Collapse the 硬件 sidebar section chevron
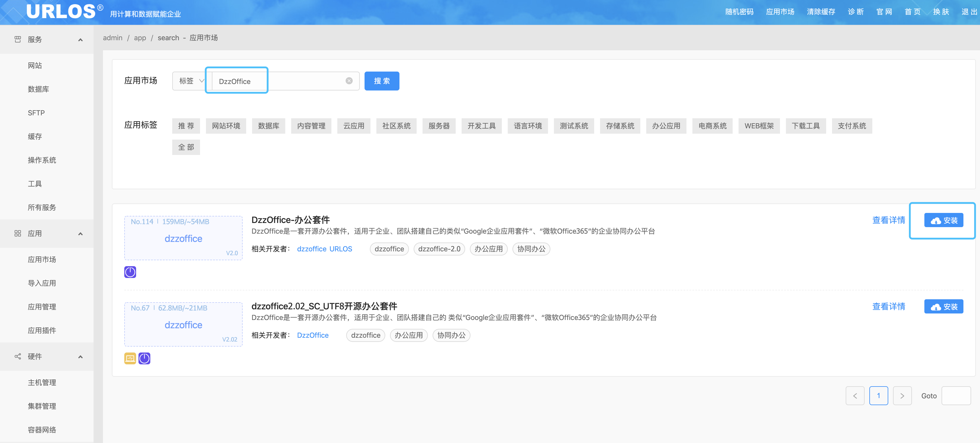This screenshot has height=443, width=980. coord(80,357)
